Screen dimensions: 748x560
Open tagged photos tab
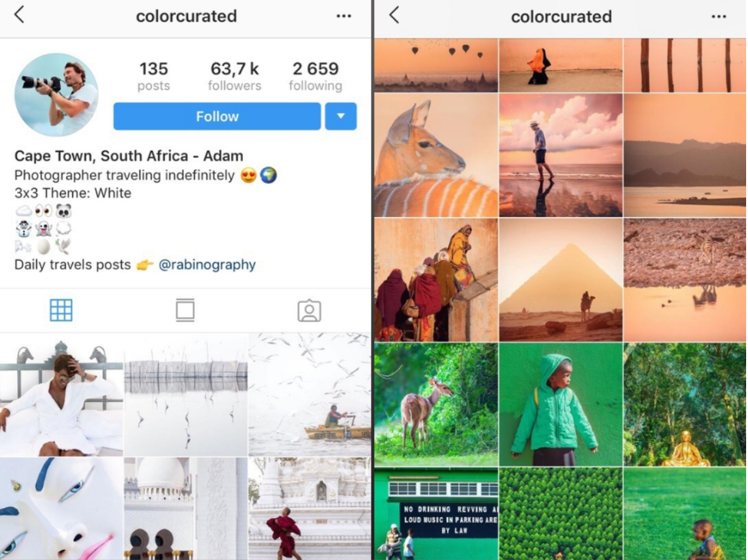309,310
